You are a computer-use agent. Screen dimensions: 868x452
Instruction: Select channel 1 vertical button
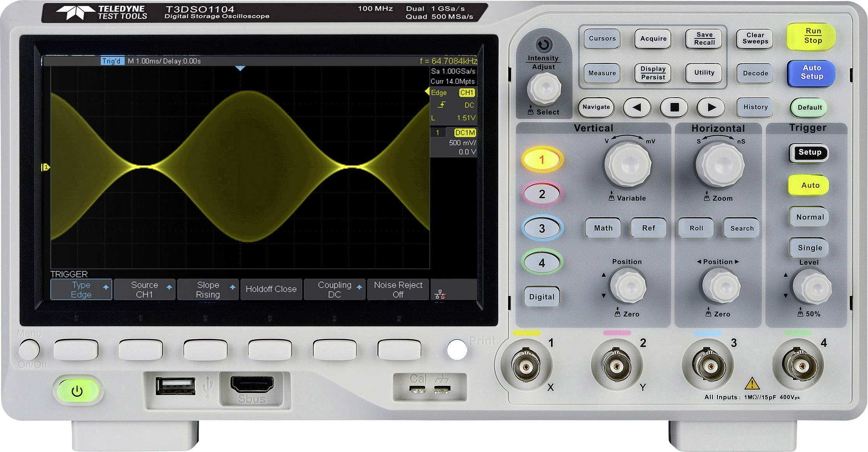tap(542, 159)
